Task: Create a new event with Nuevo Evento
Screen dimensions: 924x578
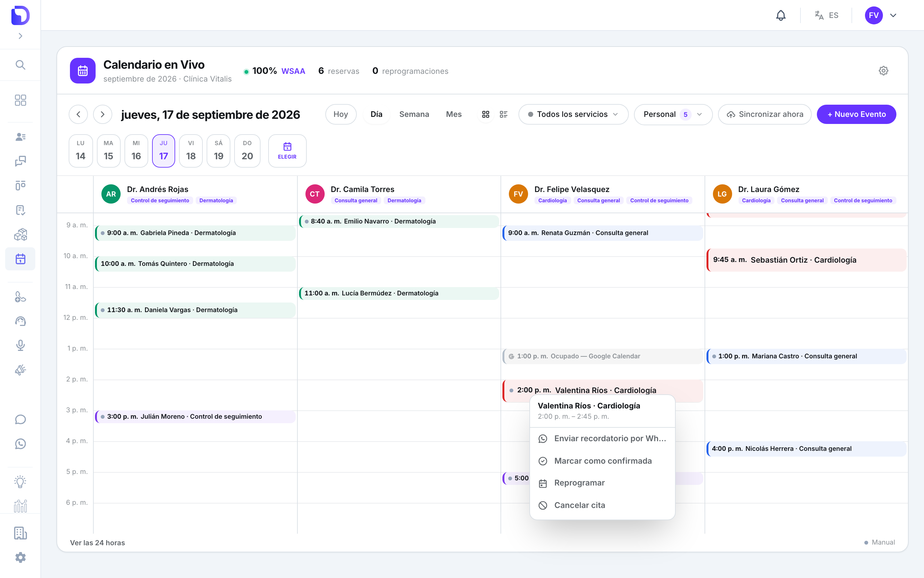Action: tap(856, 114)
